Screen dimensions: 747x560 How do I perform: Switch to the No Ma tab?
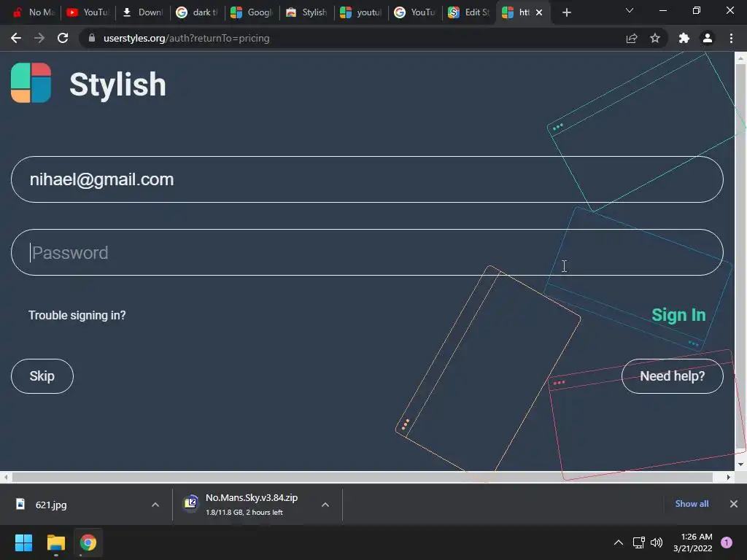[34, 12]
